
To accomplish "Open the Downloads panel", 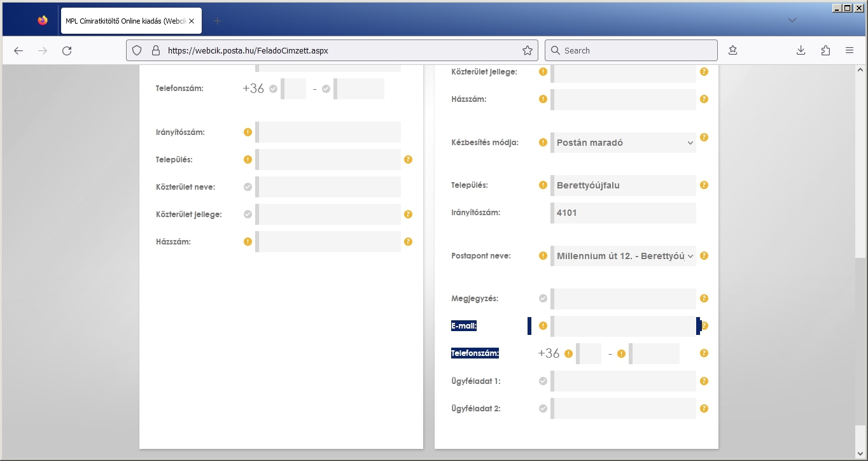I will (801, 50).
